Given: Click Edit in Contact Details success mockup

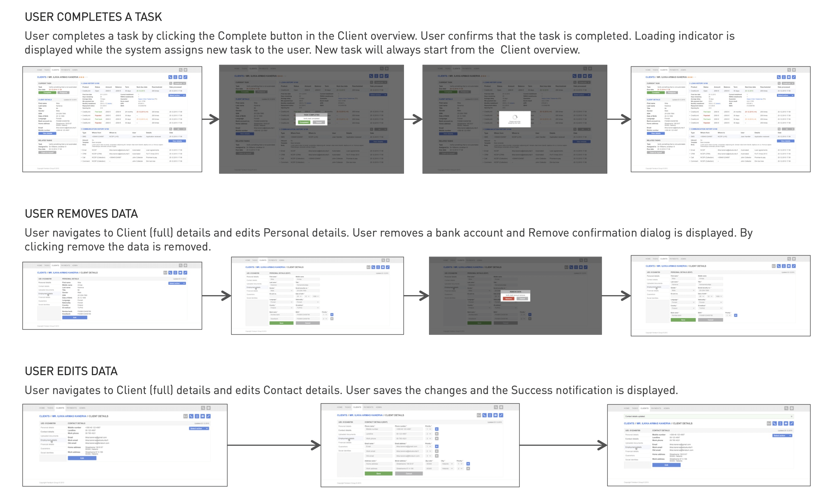Looking at the screenshot, I should click(x=666, y=465).
